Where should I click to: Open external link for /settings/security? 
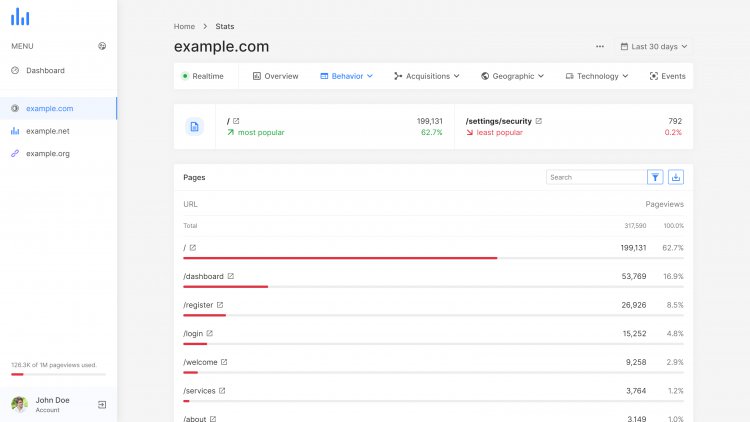coord(539,121)
